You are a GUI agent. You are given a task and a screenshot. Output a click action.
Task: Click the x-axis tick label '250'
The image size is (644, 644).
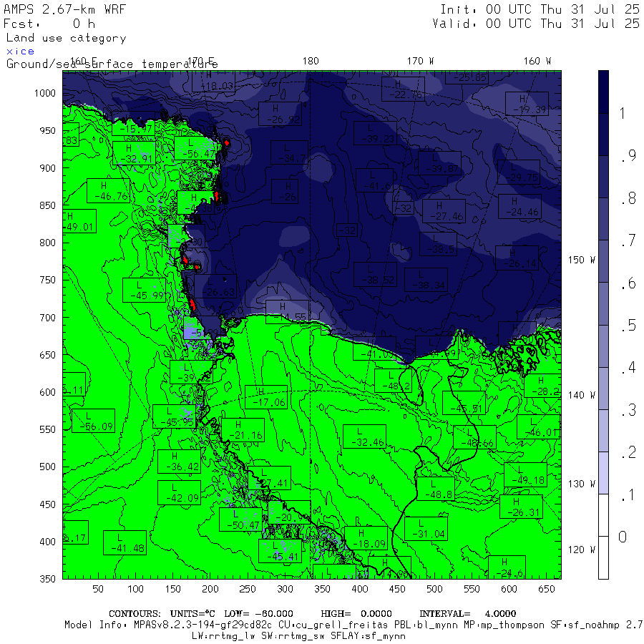click(x=248, y=589)
